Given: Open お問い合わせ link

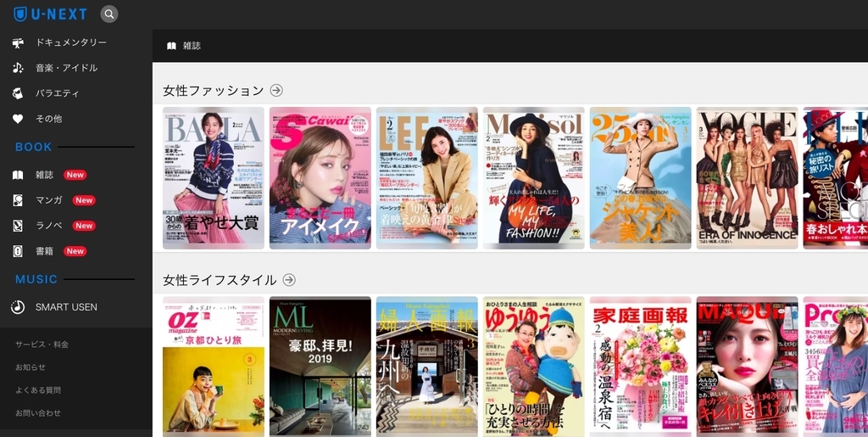Looking at the screenshot, I should click(x=38, y=412).
